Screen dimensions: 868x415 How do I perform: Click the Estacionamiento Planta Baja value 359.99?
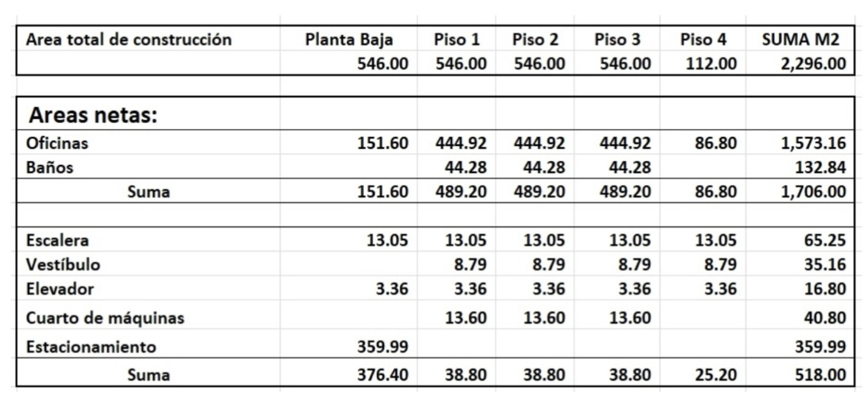pos(382,346)
